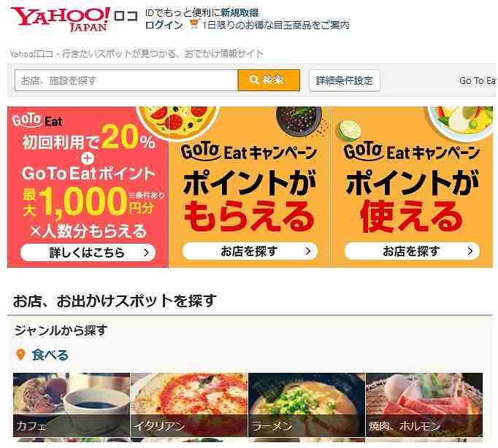The image size is (498, 448).
Task: Click the Go To Eat logo on the red banner
Action: click(37, 120)
